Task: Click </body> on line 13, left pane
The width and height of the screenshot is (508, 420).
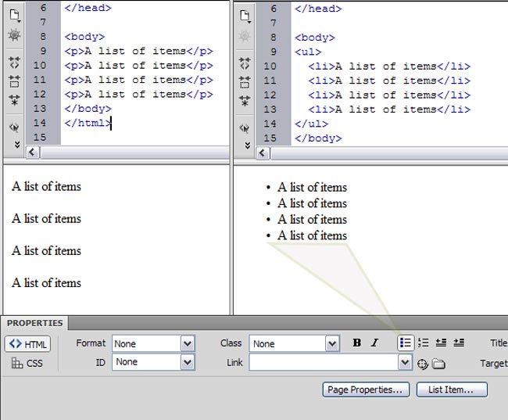Action: 88,109
